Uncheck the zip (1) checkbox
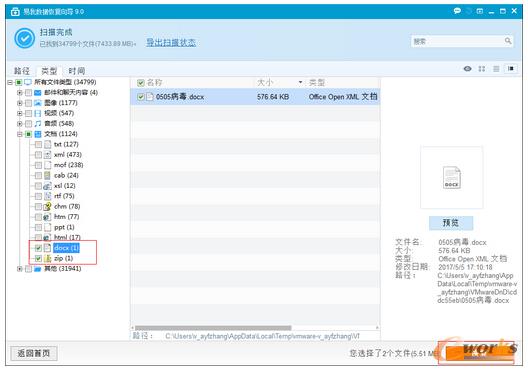 pyautogui.click(x=38, y=259)
